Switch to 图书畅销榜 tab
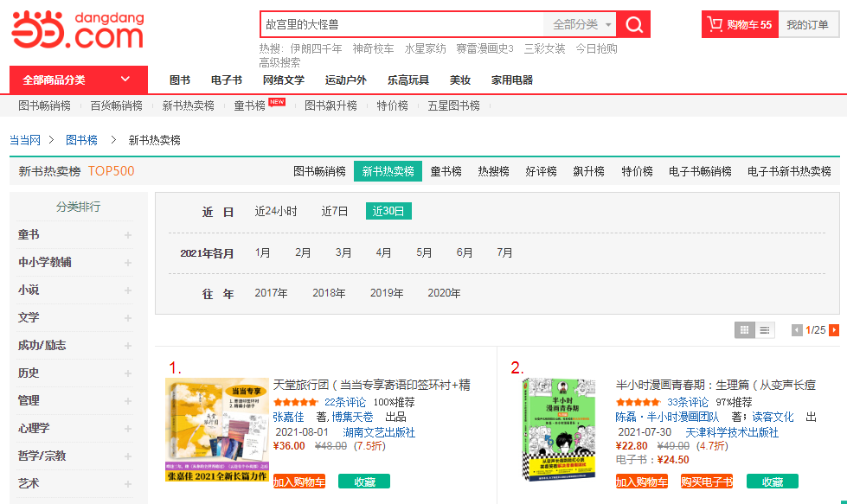Viewport: 847px width, 504px height. pyautogui.click(x=319, y=171)
